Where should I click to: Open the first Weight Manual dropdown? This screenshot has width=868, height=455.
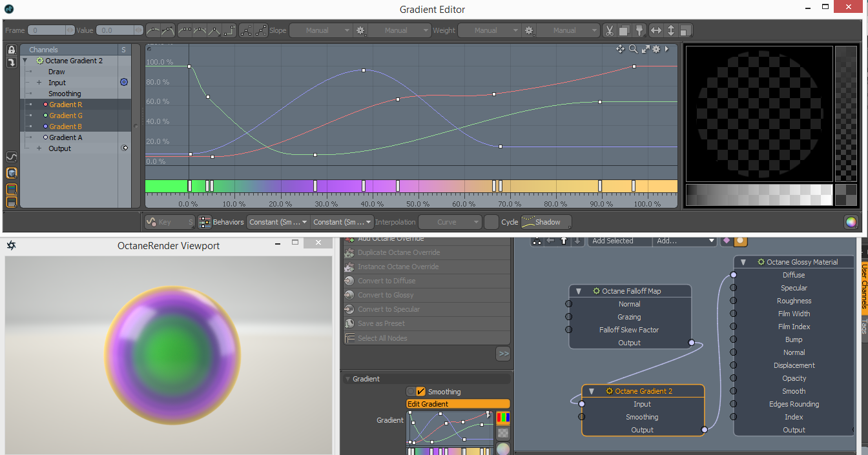490,30
